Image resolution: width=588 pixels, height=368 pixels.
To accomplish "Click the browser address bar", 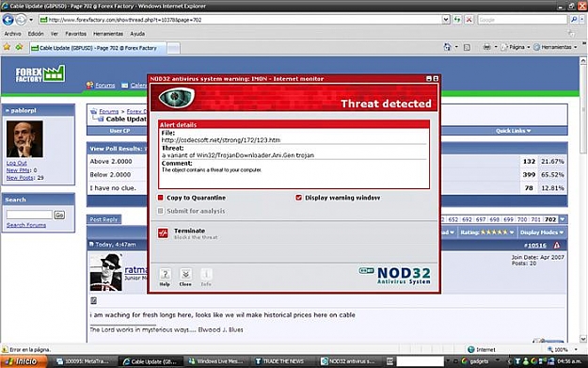I will 241,20.
